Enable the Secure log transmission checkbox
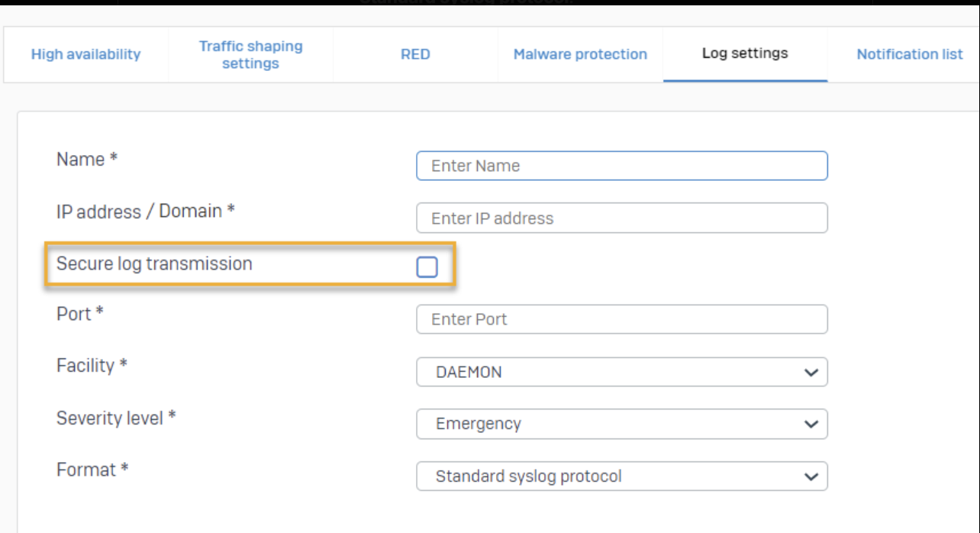Viewport: 980px width, 533px height. point(427,266)
